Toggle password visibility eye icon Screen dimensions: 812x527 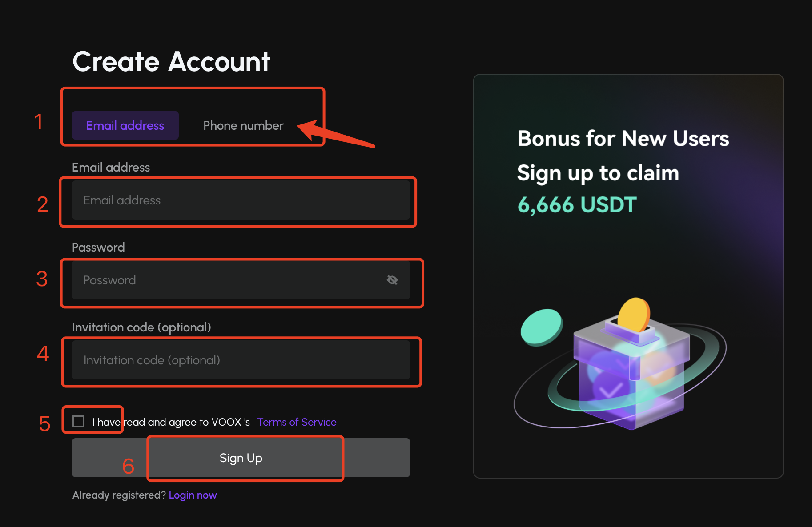[x=392, y=280]
